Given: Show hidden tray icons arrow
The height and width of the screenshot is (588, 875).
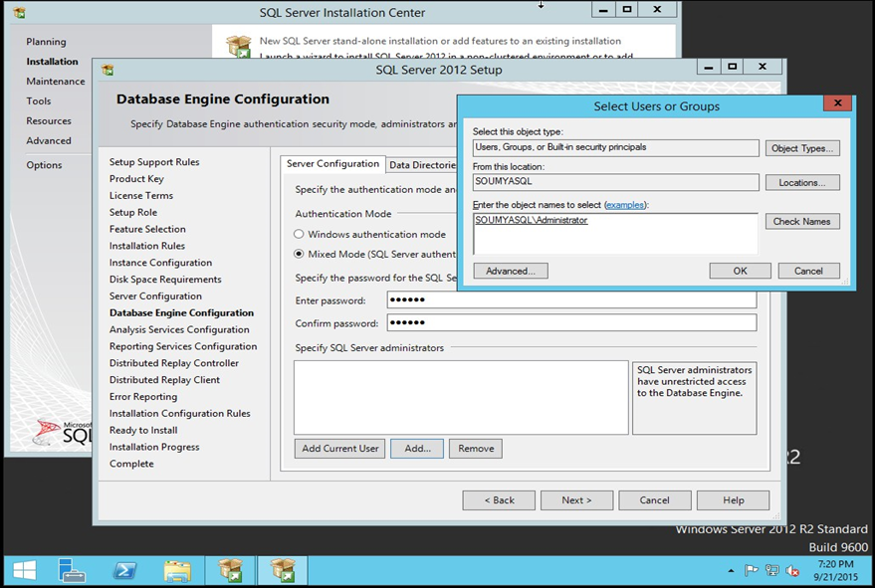Looking at the screenshot, I should [x=733, y=571].
